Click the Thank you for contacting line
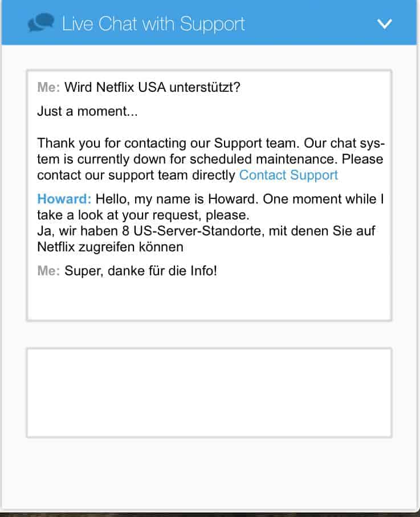The width and height of the screenshot is (420, 517). point(211,144)
